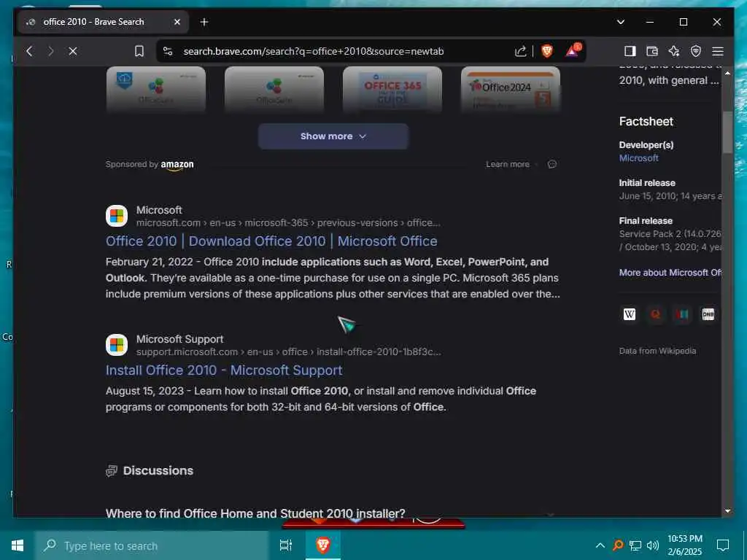This screenshot has height=560, width=747.
Task: Open the Office 365 guide product thumbnail
Action: pyautogui.click(x=392, y=90)
